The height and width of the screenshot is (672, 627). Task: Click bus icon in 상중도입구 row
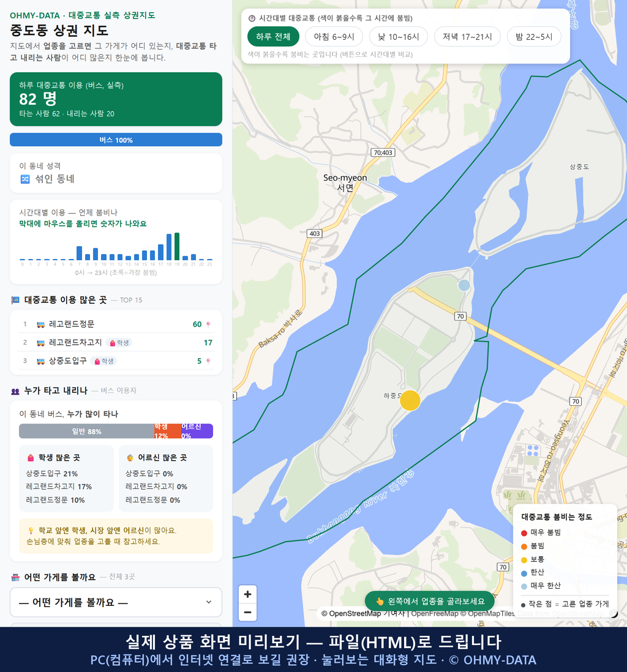click(x=41, y=361)
